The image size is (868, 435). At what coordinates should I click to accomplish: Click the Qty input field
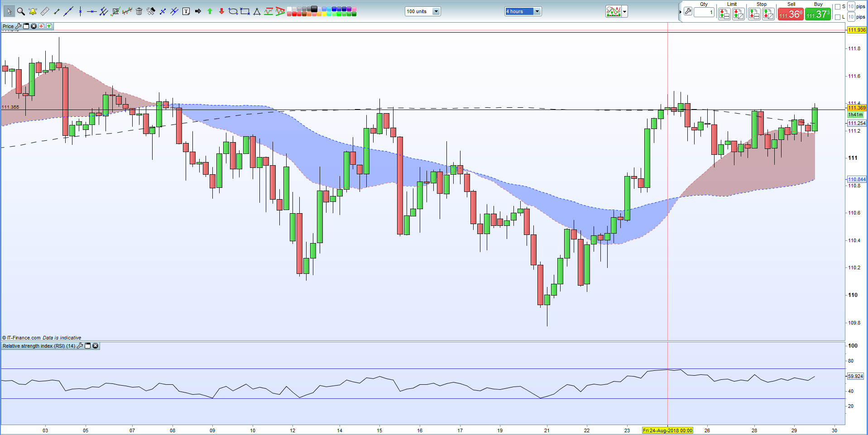pos(704,12)
